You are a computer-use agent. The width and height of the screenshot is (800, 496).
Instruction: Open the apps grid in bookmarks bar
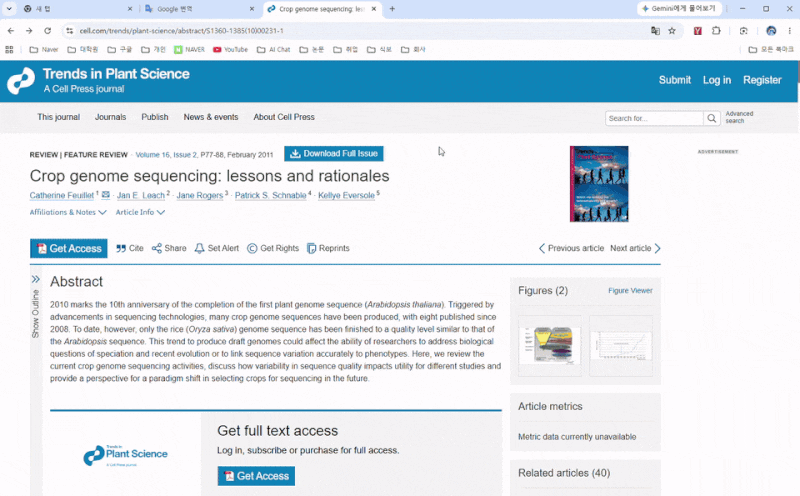[9, 49]
